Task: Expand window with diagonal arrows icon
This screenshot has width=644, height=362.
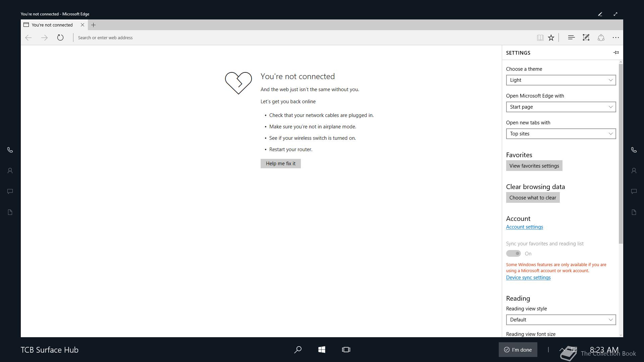Action: pyautogui.click(x=615, y=14)
